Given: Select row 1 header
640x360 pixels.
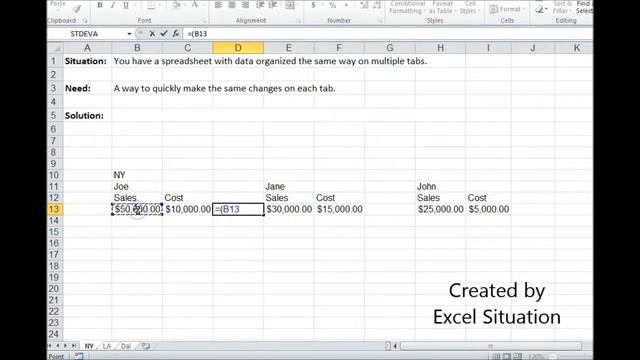Looking at the screenshot, I should tap(54, 61).
